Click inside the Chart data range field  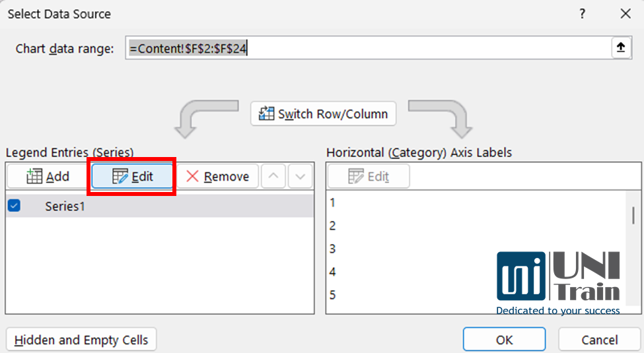click(x=369, y=48)
